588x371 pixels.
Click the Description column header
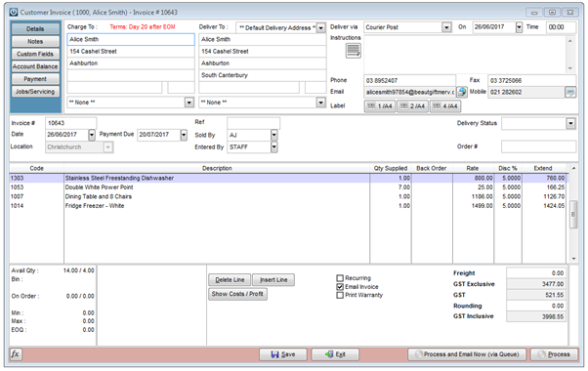click(x=217, y=168)
